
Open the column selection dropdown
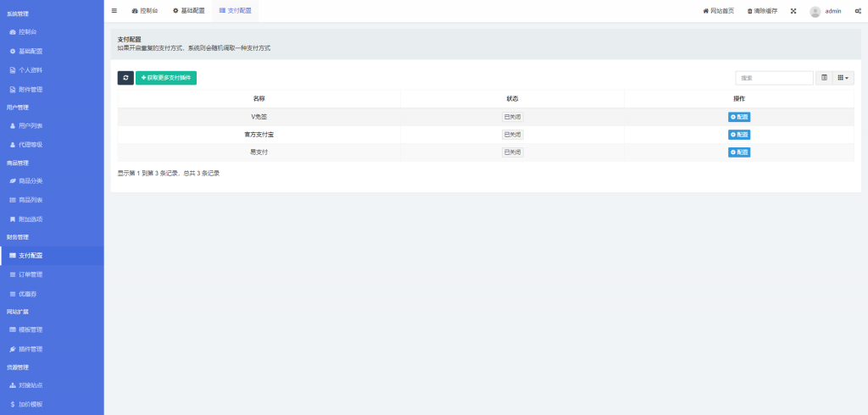[843, 78]
